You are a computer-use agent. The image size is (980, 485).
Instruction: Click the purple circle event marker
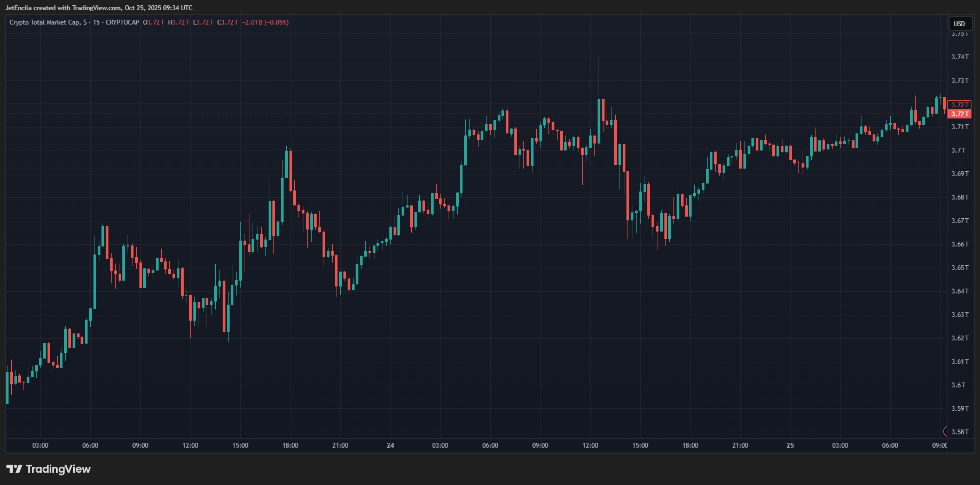pos(946,431)
